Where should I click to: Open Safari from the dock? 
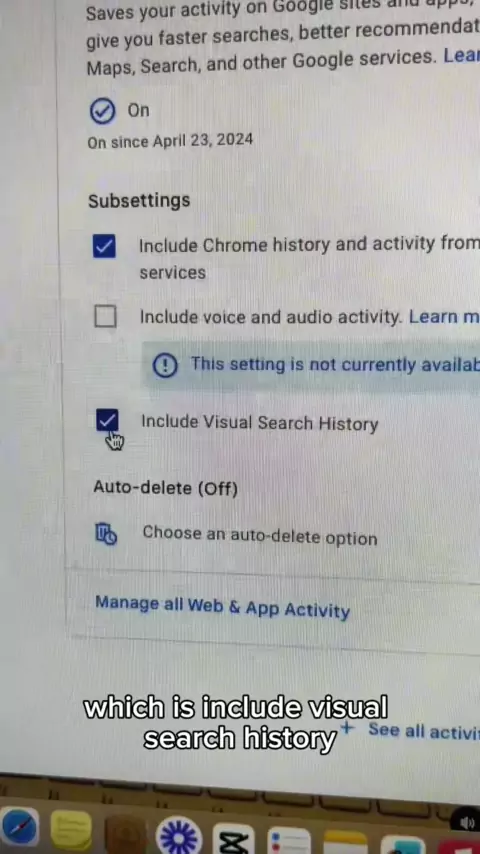click(19, 829)
